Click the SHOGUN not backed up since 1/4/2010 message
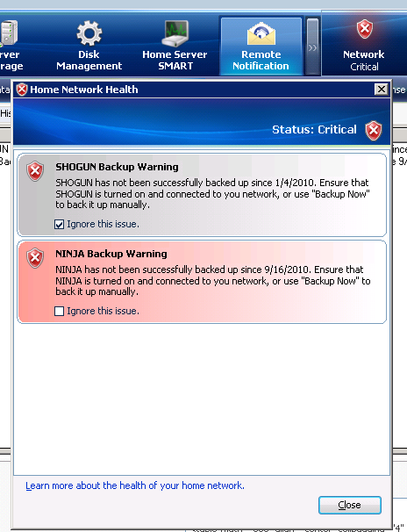 (x=212, y=194)
